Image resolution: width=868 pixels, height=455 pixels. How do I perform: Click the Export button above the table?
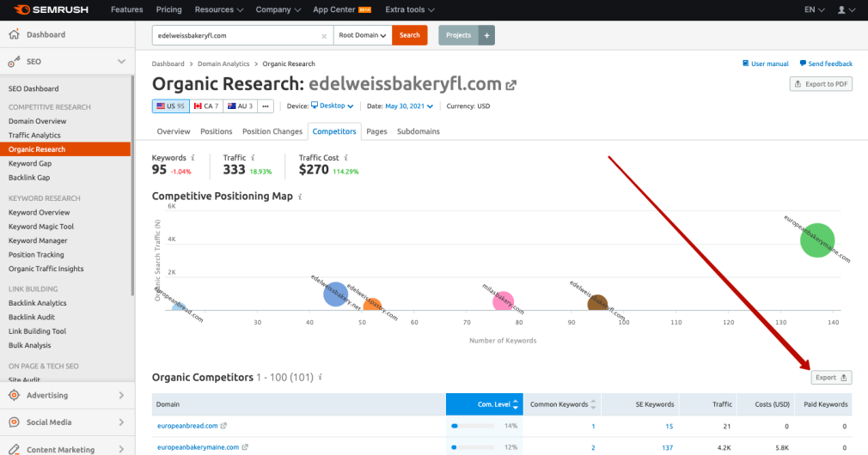coord(831,377)
